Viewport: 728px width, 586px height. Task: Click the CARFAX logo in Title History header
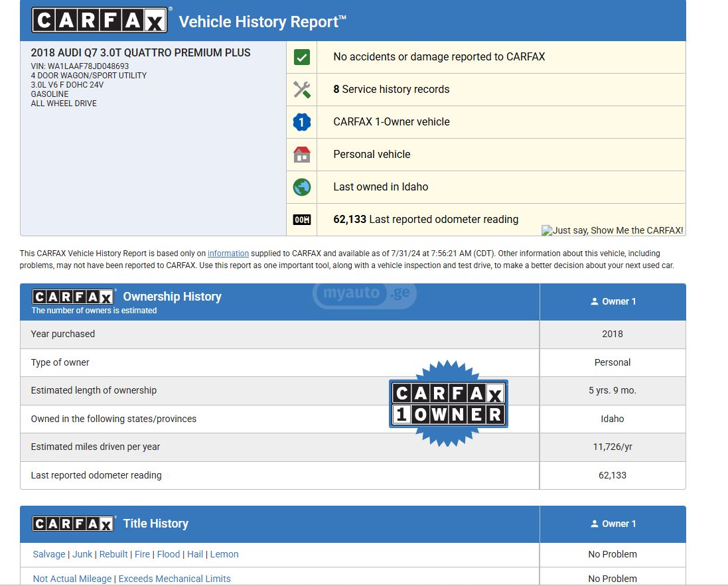pos(73,524)
